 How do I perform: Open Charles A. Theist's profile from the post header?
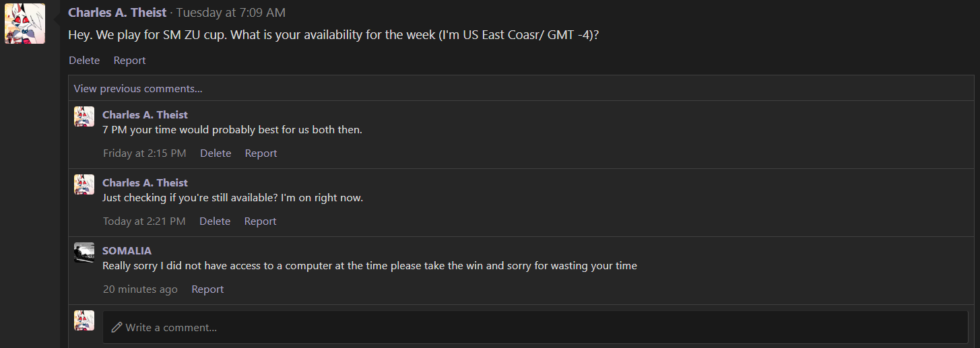click(117, 13)
